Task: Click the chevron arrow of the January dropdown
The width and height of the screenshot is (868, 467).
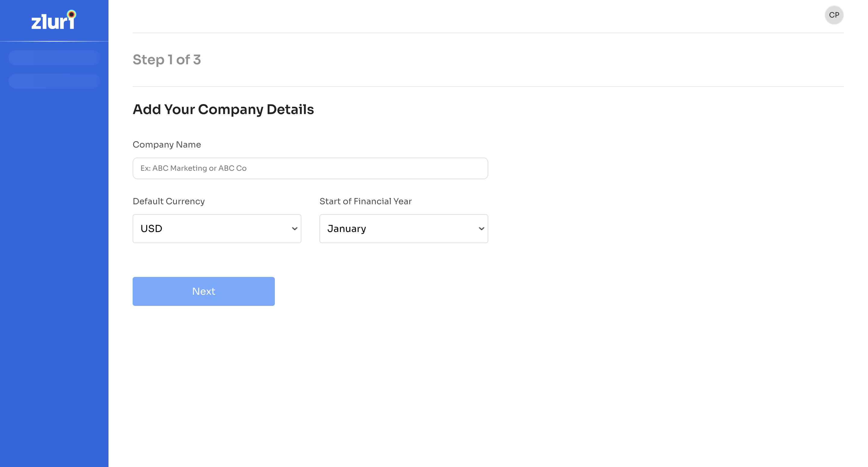Action: (x=481, y=229)
